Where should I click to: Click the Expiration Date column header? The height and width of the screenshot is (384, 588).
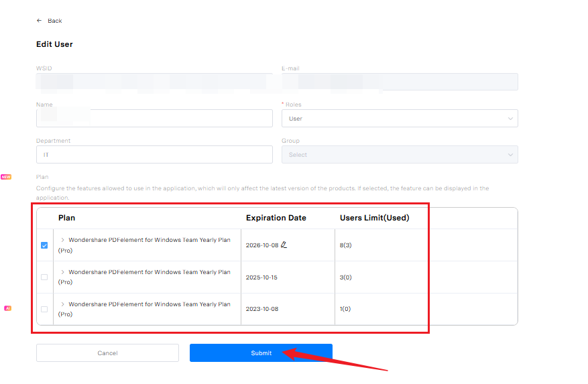[276, 218]
